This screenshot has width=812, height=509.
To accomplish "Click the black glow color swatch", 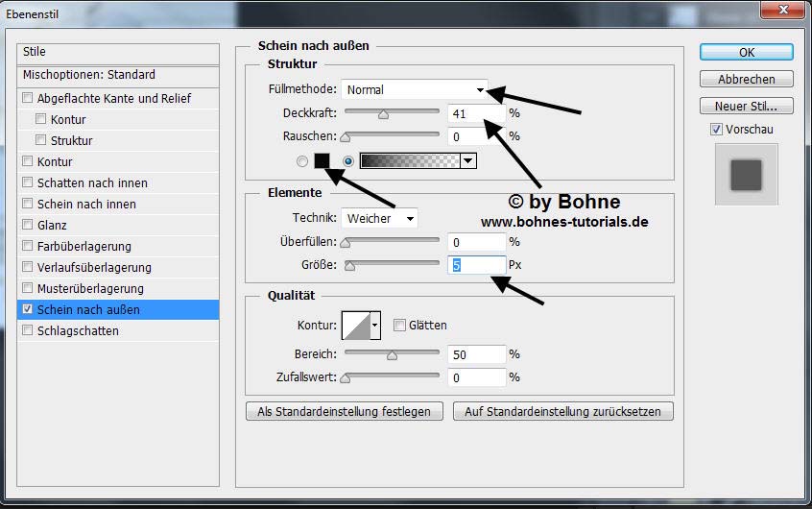I will (322, 160).
